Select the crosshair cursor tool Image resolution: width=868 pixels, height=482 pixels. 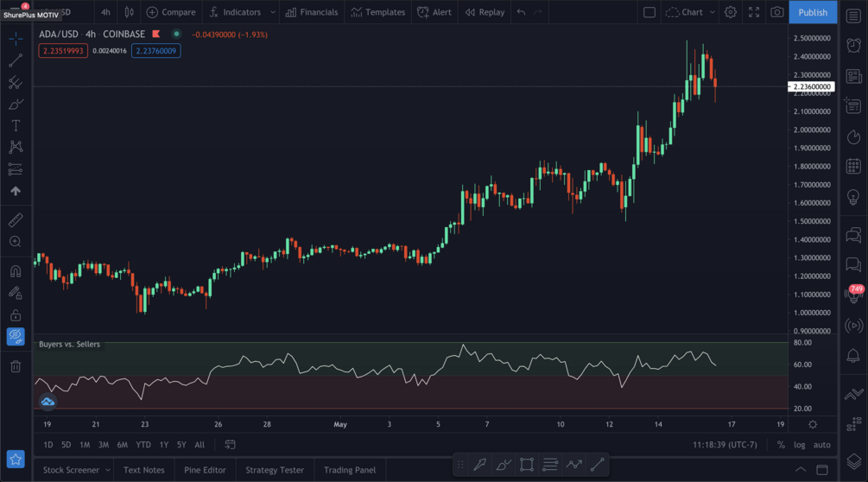click(x=16, y=38)
